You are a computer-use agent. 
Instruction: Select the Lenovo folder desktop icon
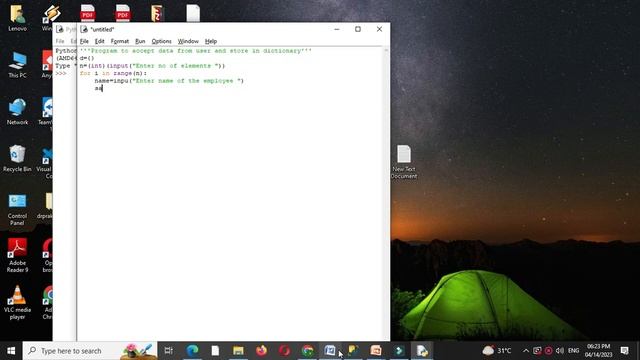coord(18,18)
